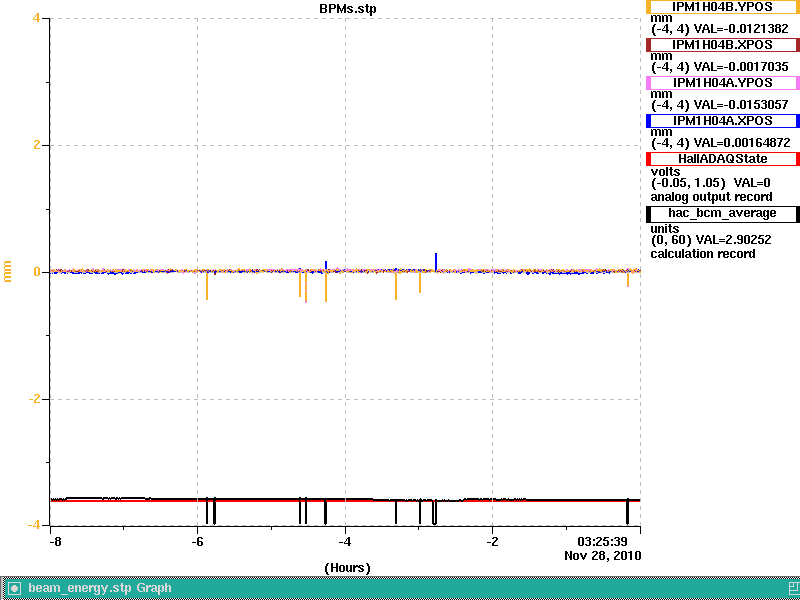Click the 'analog output record' description

[711, 197]
